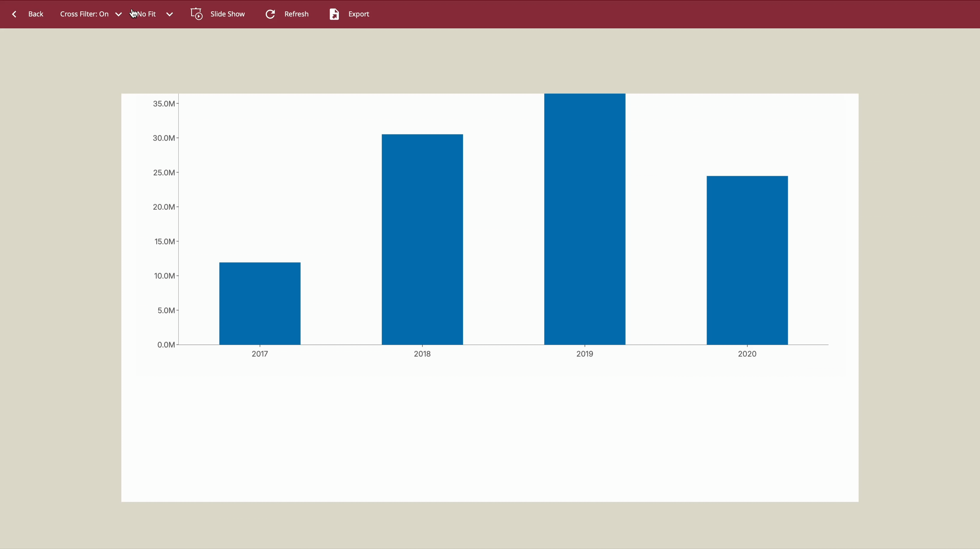Viewport: 980px width, 549px height.
Task: Click the Back text button
Action: (x=36, y=14)
